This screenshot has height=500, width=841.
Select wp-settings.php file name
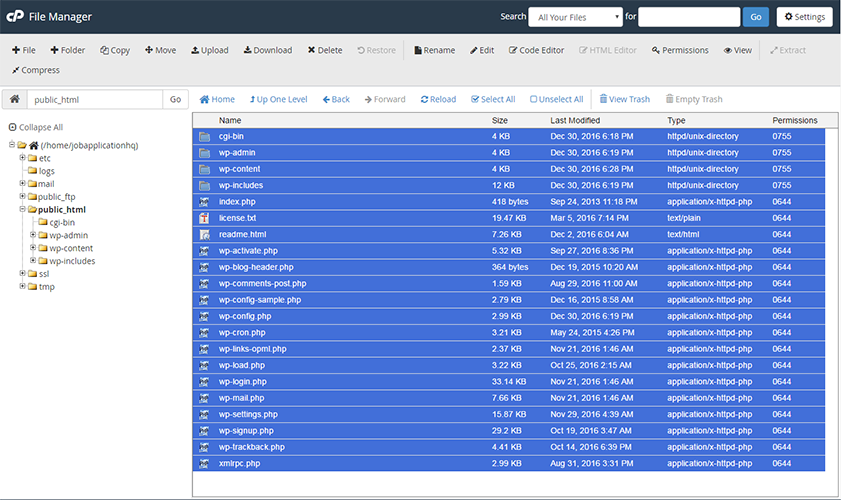[x=248, y=414]
